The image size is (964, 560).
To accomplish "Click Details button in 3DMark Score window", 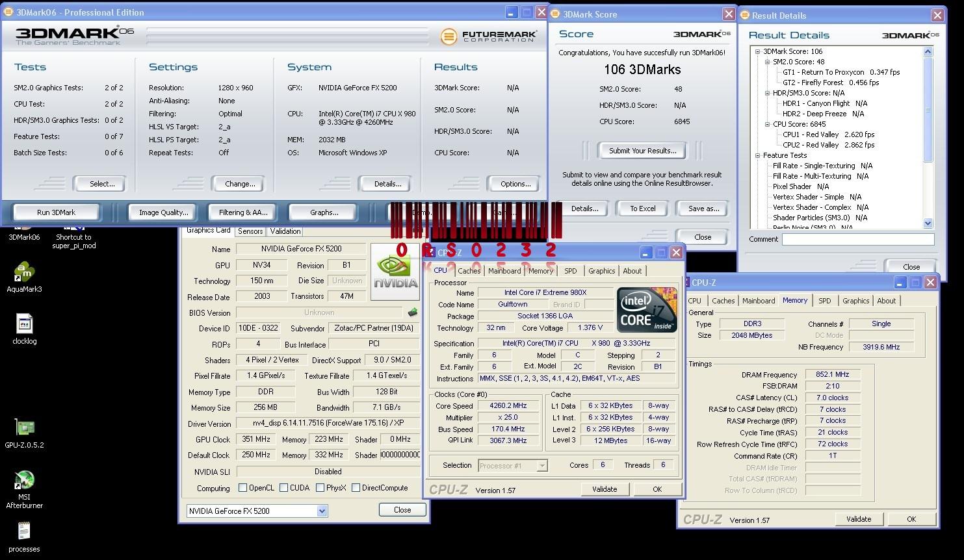I will coord(584,209).
